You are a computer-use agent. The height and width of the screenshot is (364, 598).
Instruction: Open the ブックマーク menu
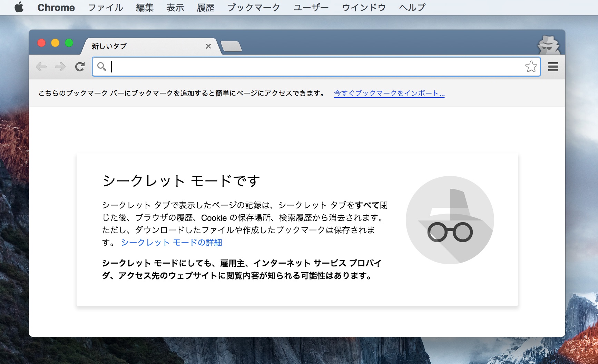pyautogui.click(x=254, y=7)
